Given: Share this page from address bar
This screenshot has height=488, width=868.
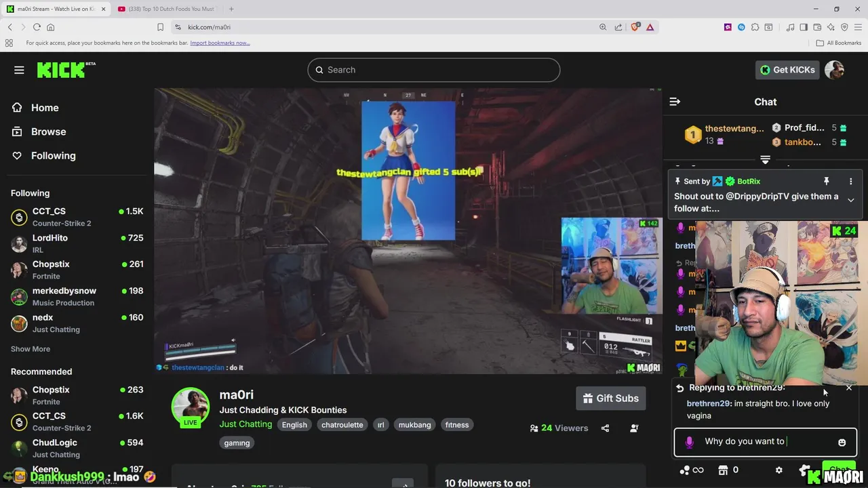Looking at the screenshot, I should [x=618, y=27].
